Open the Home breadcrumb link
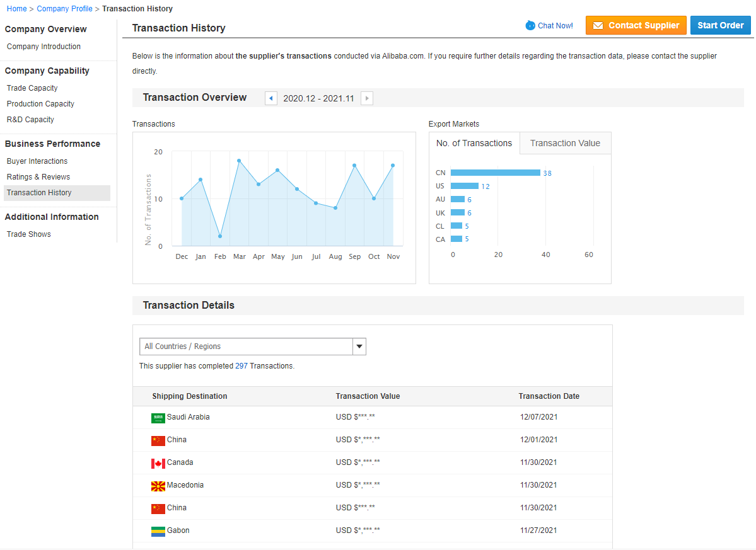This screenshot has width=756, height=550. [17, 9]
